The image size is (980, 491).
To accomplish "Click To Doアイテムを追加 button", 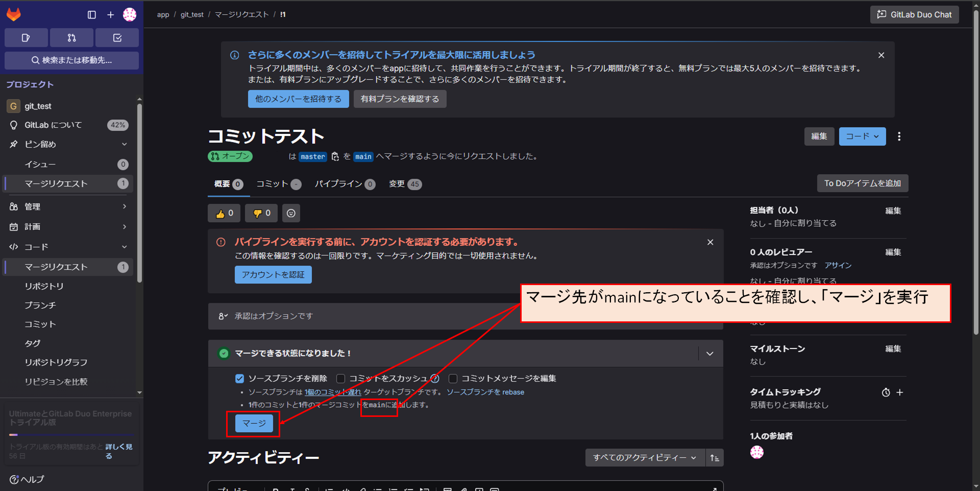I will pyautogui.click(x=863, y=183).
